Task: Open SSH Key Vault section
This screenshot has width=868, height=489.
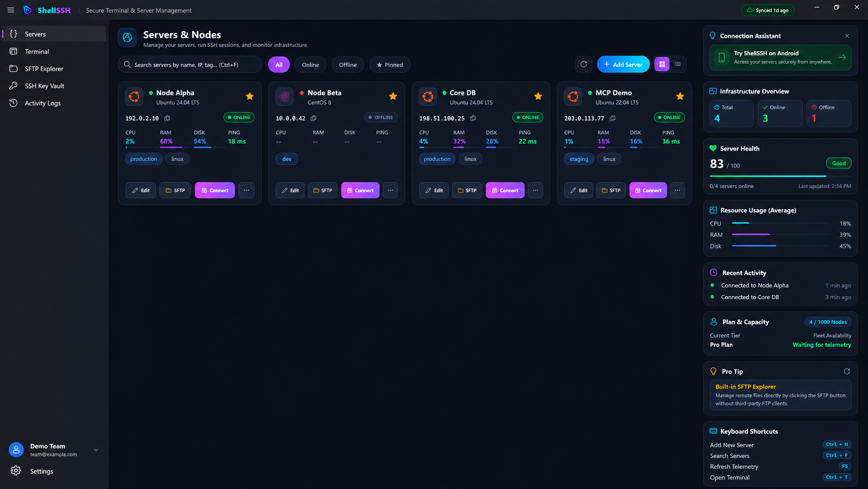Action: [54, 86]
